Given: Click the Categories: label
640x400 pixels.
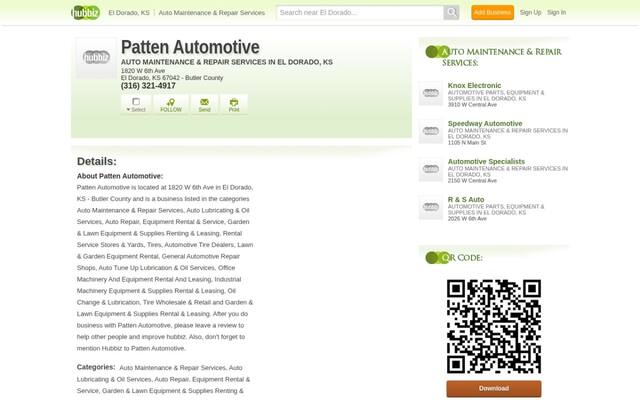Looking at the screenshot, I should click(x=96, y=367).
